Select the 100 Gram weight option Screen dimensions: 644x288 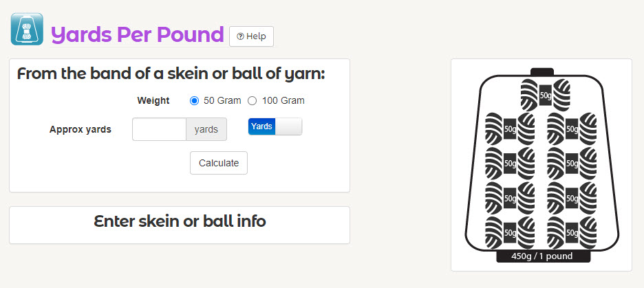253,101
